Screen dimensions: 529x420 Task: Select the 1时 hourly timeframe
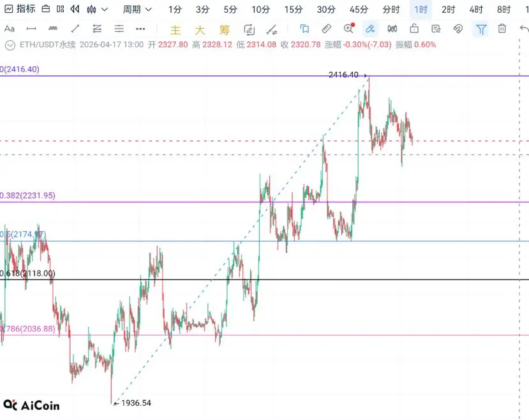pos(421,10)
